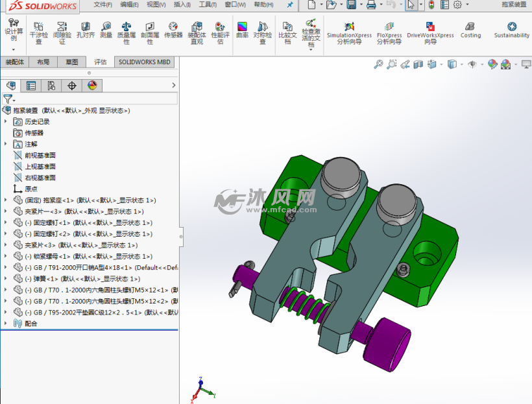Open the display style dropdown arrow
Viewport: 532px width, 404px height.
460,64
